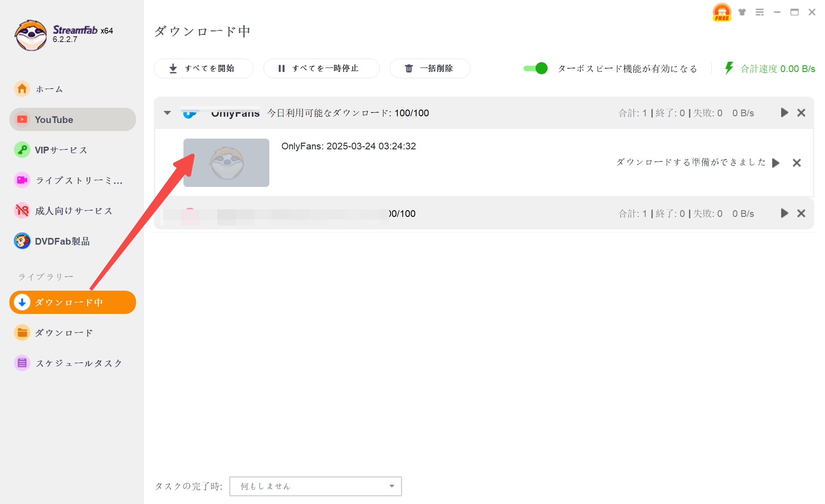Open ライブストリーミング section
The image size is (825, 504).
(72, 180)
